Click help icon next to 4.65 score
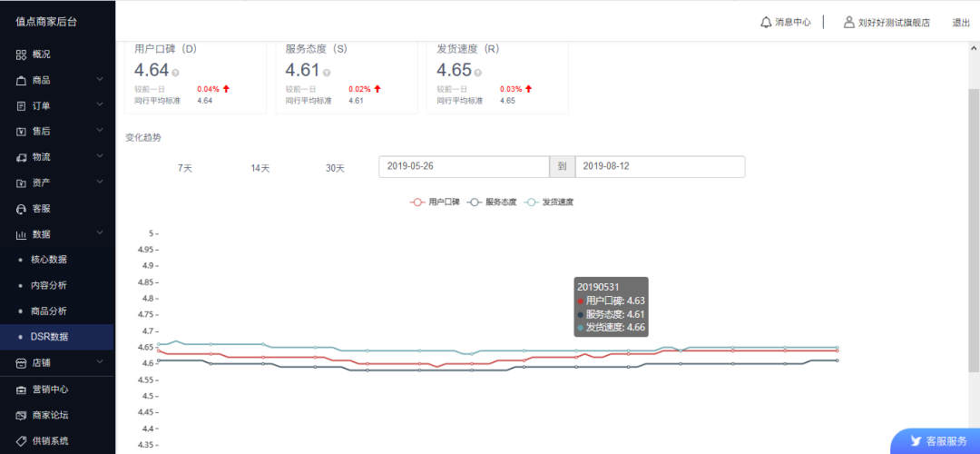This screenshot has height=454, width=980. pos(478,73)
